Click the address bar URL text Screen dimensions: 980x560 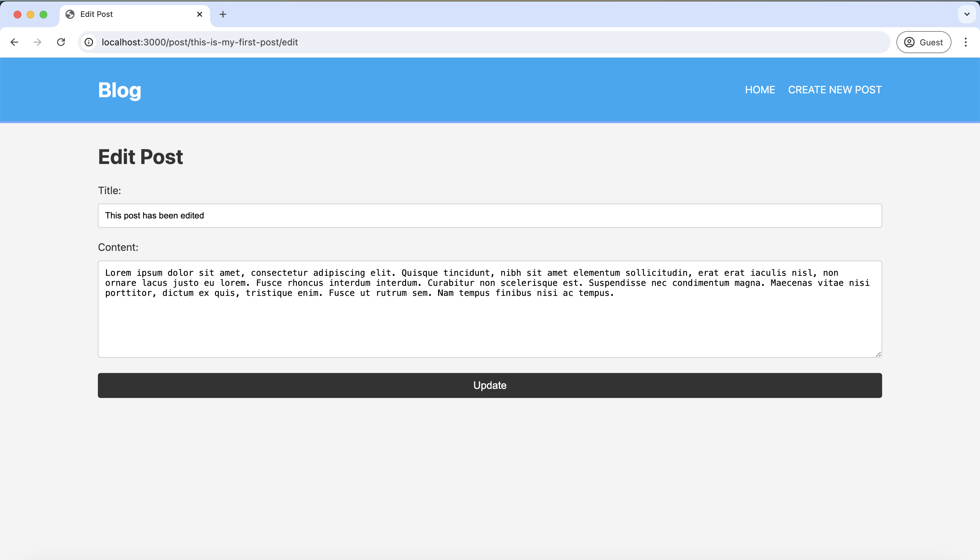(200, 42)
